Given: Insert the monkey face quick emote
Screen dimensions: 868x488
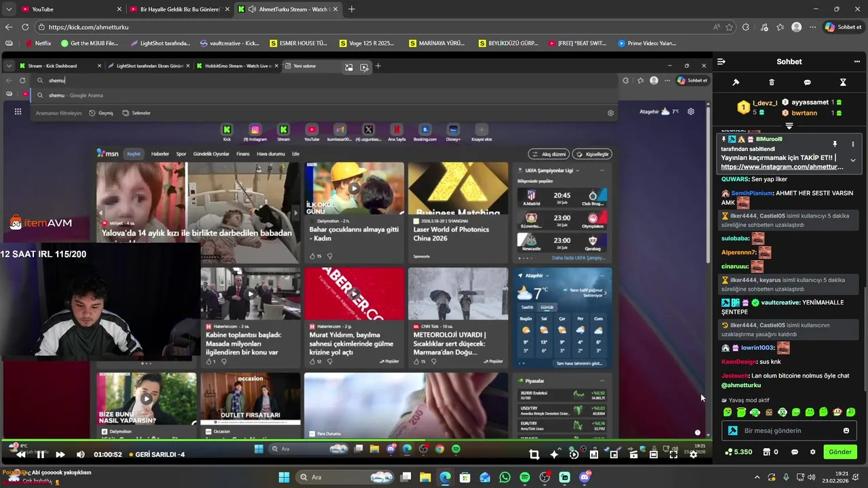Looking at the screenshot, I should tap(837, 412).
